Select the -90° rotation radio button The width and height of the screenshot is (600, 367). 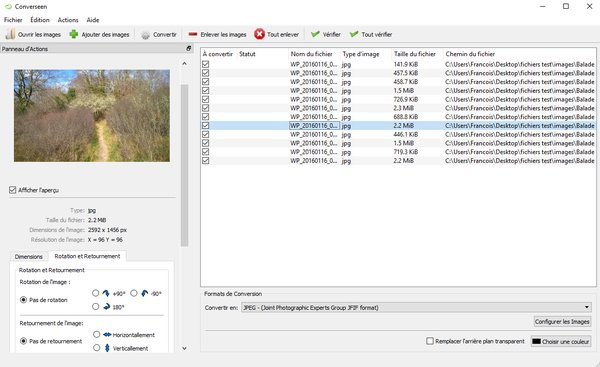[134, 293]
